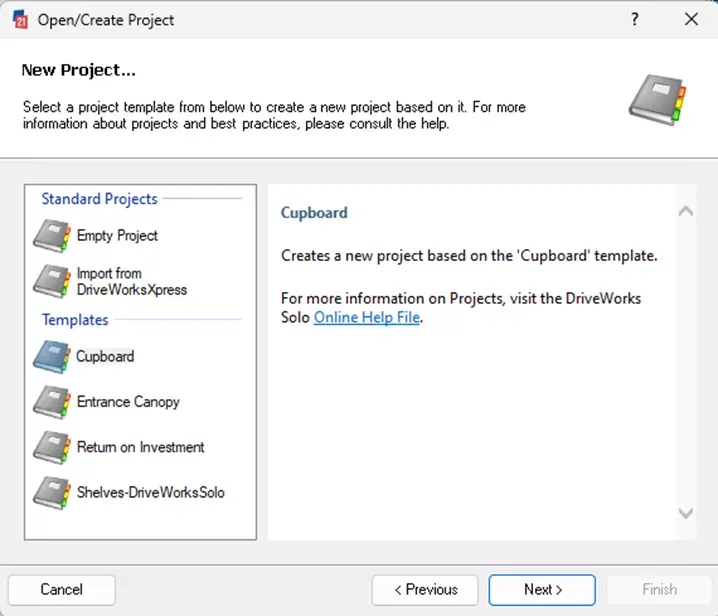Click the DriveWorks app icon in title bar
Image resolution: width=718 pixels, height=616 pixels.
(21, 20)
